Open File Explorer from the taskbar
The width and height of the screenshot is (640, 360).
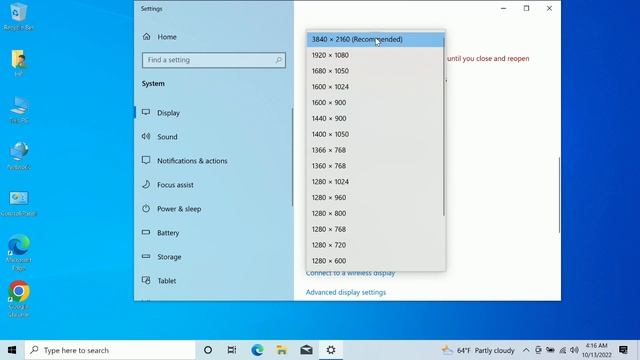282,350
